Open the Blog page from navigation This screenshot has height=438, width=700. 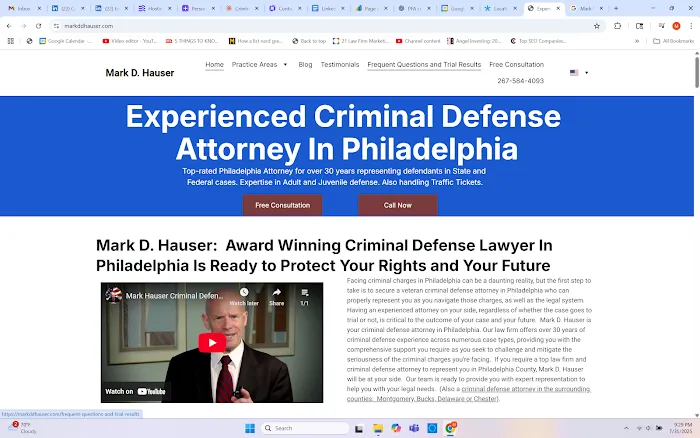click(305, 64)
